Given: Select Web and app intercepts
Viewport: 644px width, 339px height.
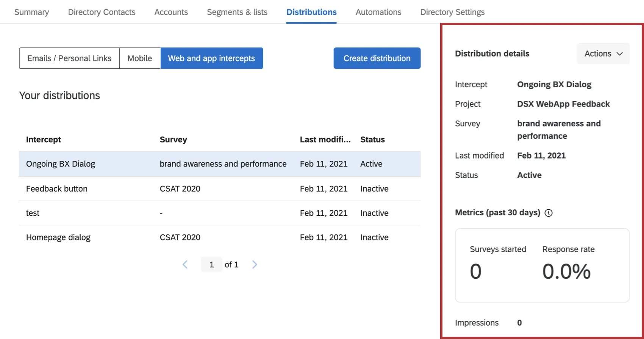Looking at the screenshot, I should (211, 58).
